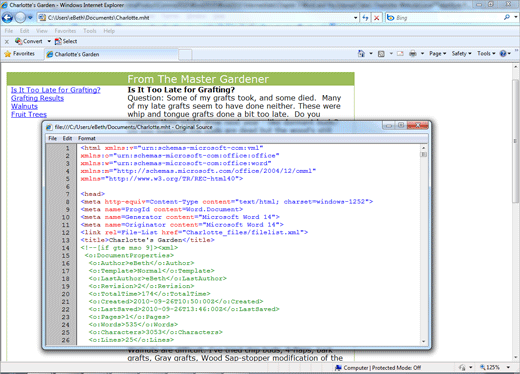520x374 pixels.
Task: Click source line '<o:Words>535</o:Words>'
Action: tap(133, 324)
